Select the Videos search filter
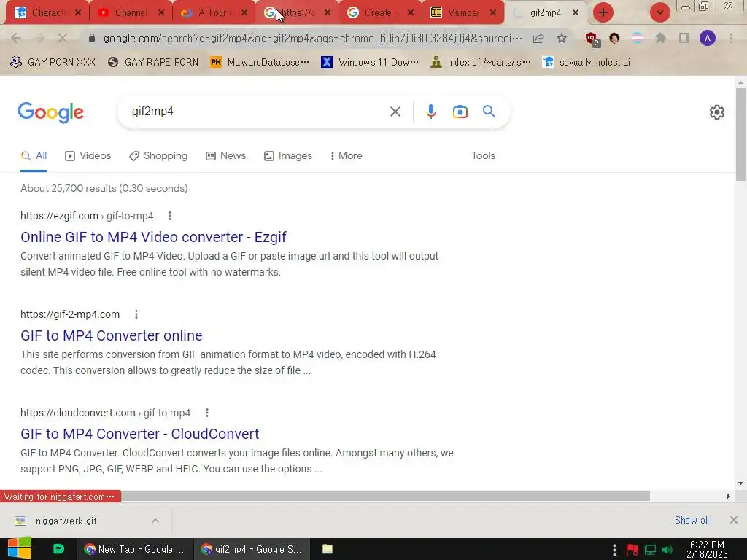This screenshot has width=747, height=560. coord(88,156)
